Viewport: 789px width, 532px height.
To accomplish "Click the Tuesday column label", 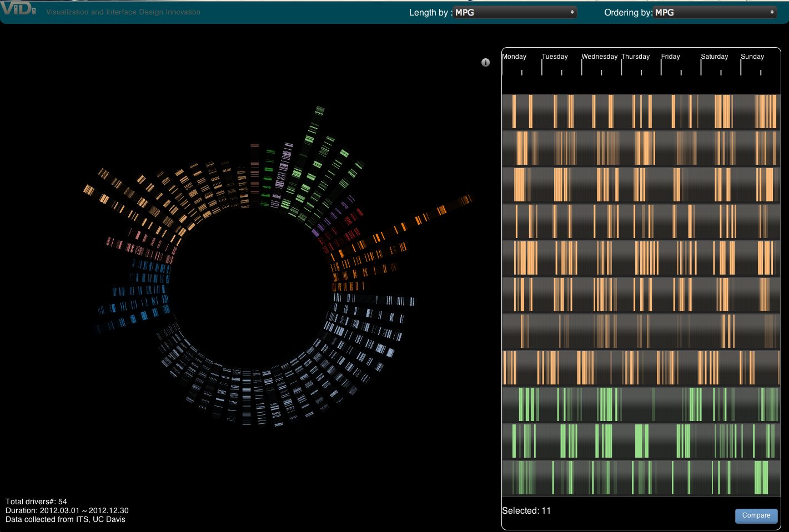I will [x=555, y=57].
